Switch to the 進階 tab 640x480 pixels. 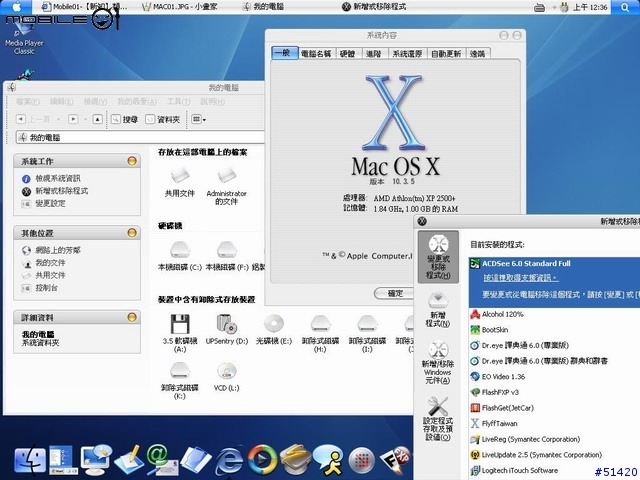(x=374, y=53)
